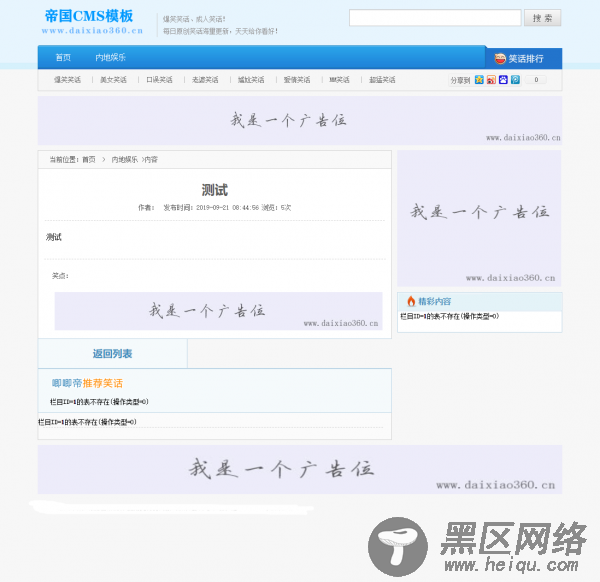Share via the blue Baidu paw icon
This screenshot has height=582, width=600.
503,80
